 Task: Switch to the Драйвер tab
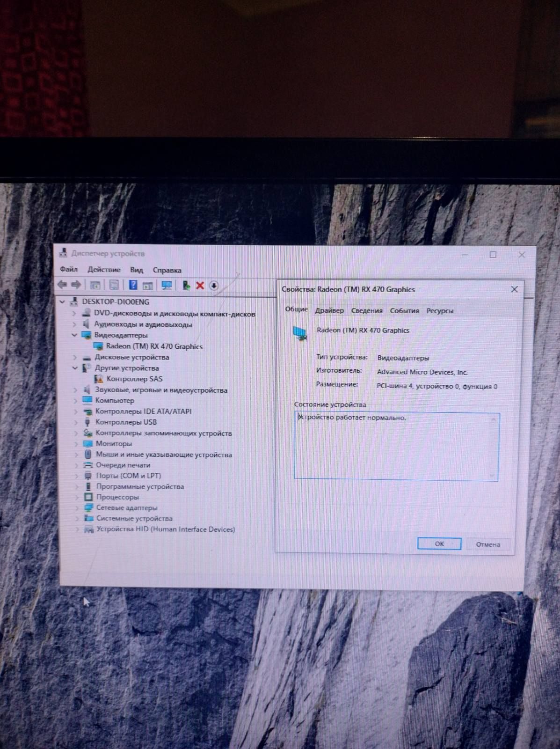point(329,310)
